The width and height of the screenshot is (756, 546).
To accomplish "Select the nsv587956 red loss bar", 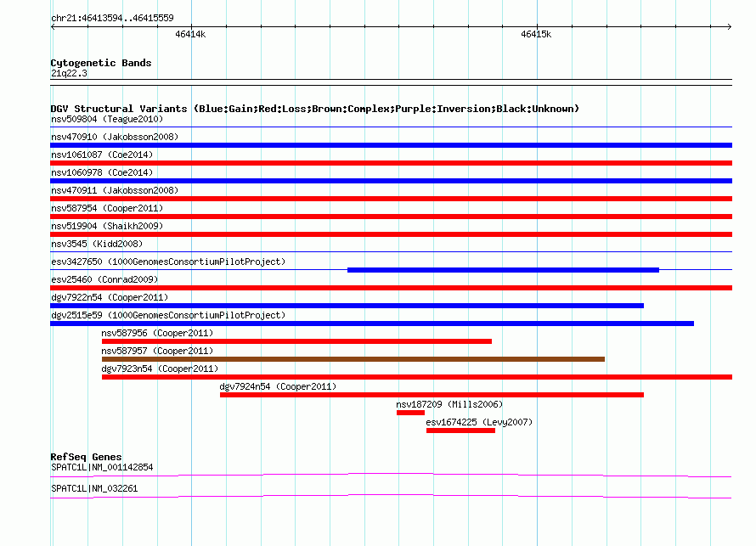I will [296, 341].
